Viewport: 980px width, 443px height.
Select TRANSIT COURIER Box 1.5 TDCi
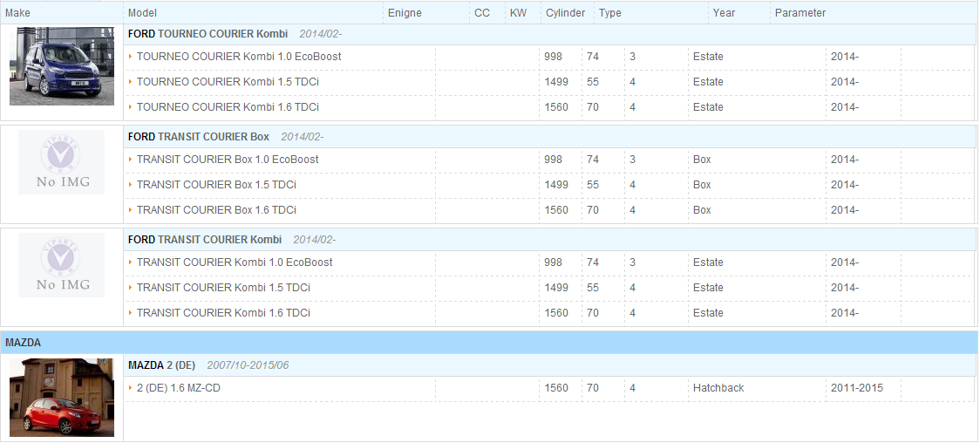tap(217, 185)
